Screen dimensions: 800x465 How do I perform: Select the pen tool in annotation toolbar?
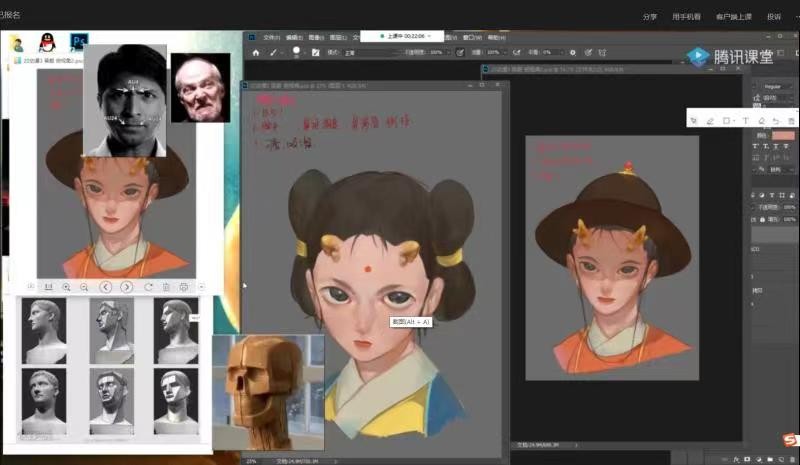point(710,121)
